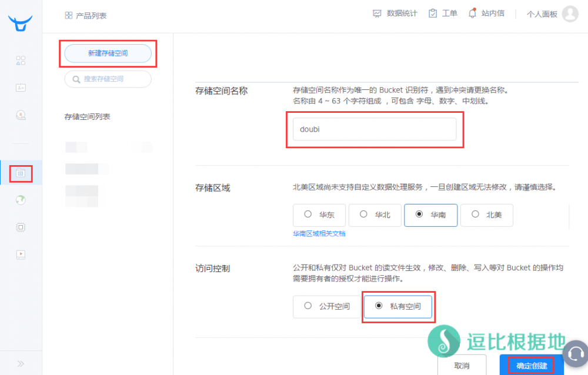This screenshot has height=375, width=588.
Task: Expand the left sidebar with double chevron
Action: pos(21,363)
